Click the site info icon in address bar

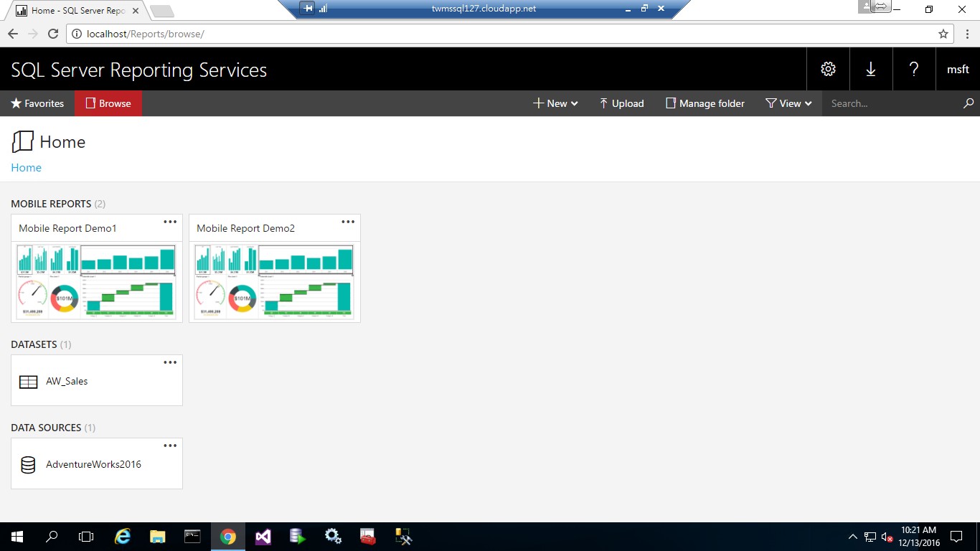pyautogui.click(x=77, y=34)
